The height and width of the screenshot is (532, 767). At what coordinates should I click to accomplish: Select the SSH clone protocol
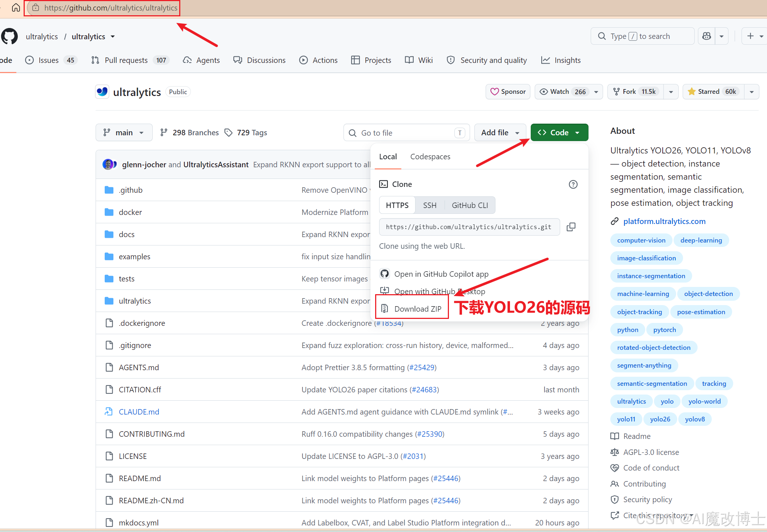430,205
